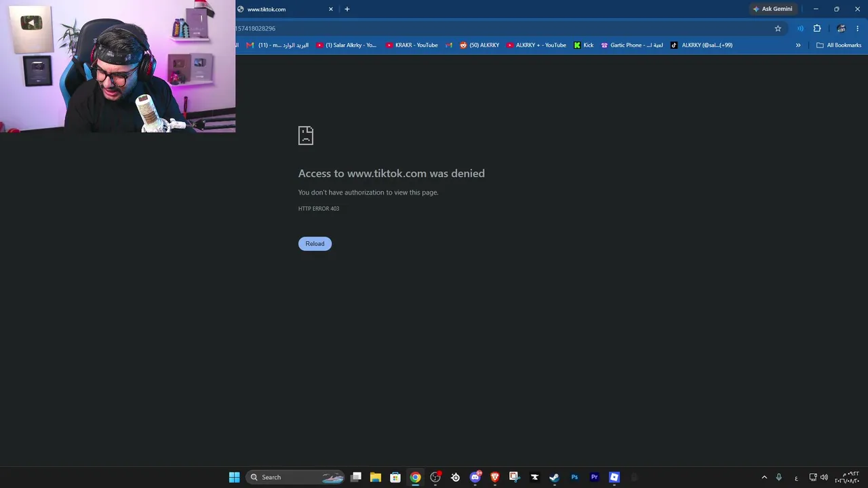Click the taskbar Search box
868x488 pixels.
296,477
